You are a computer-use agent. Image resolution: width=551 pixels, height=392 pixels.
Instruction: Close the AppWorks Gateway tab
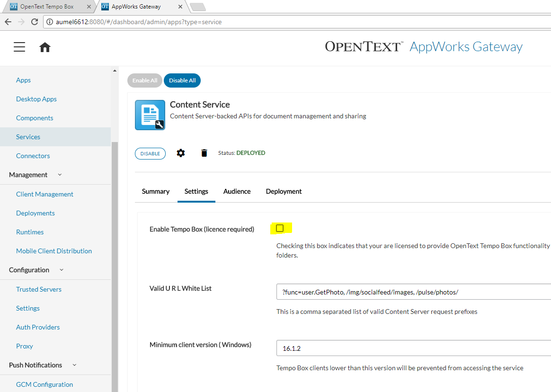click(180, 6)
